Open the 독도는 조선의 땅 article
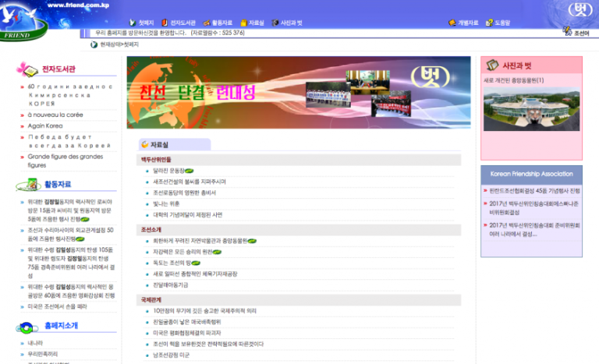 172,263
